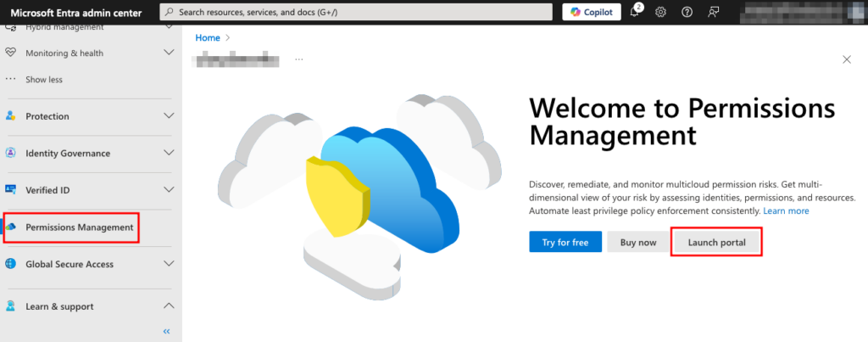
Task: Click the Try for free button
Action: [x=565, y=242]
